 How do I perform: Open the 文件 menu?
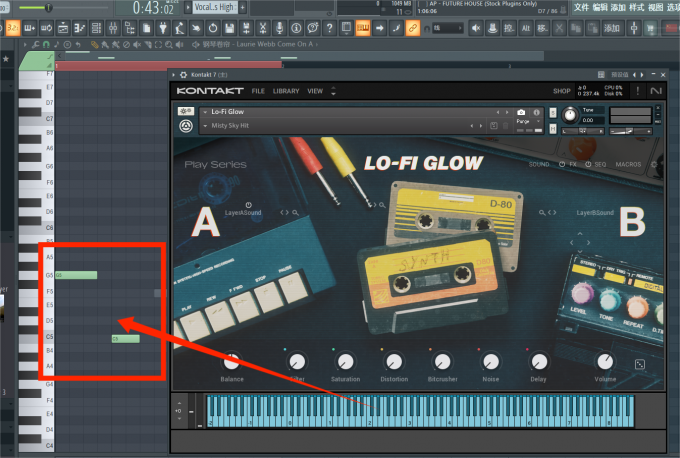click(581, 7)
